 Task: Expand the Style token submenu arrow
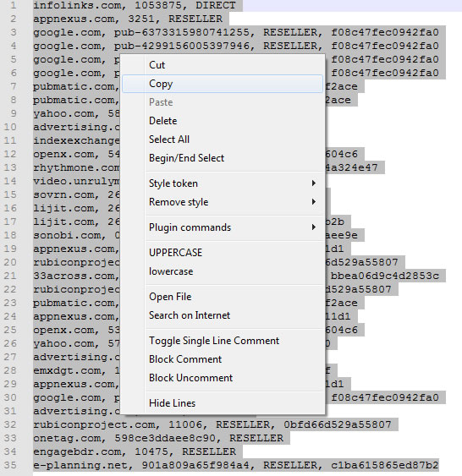click(x=314, y=183)
